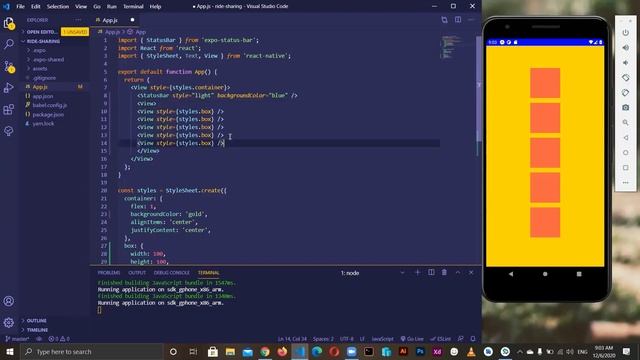Open Explorer panel more actions ellipsis

point(78,20)
